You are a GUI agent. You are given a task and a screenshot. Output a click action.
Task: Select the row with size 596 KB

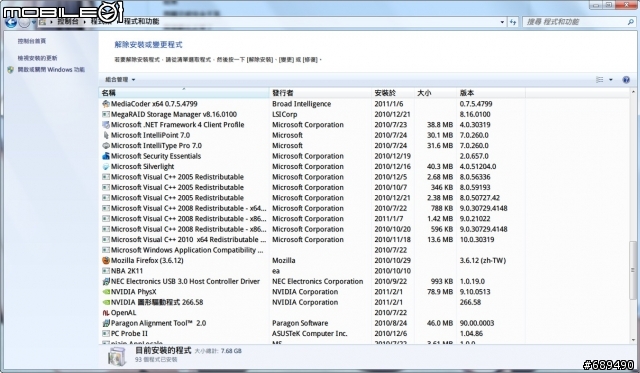[313, 229]
